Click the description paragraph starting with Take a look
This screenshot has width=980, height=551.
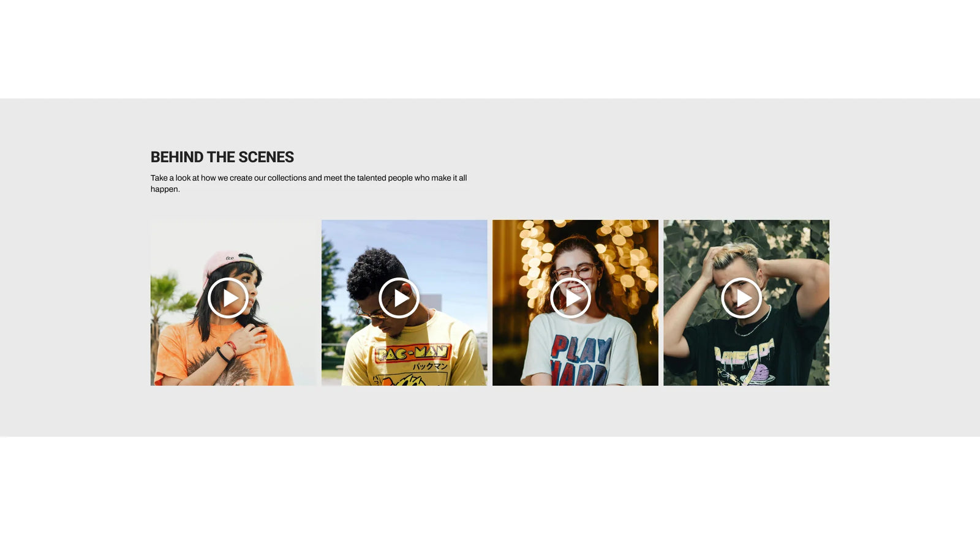point(309,184)
